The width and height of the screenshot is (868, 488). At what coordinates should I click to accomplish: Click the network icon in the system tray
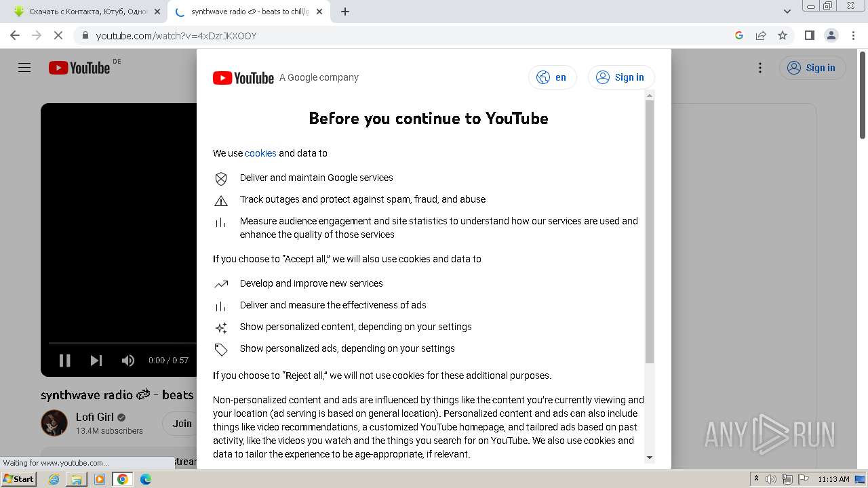tap(787, 479)
